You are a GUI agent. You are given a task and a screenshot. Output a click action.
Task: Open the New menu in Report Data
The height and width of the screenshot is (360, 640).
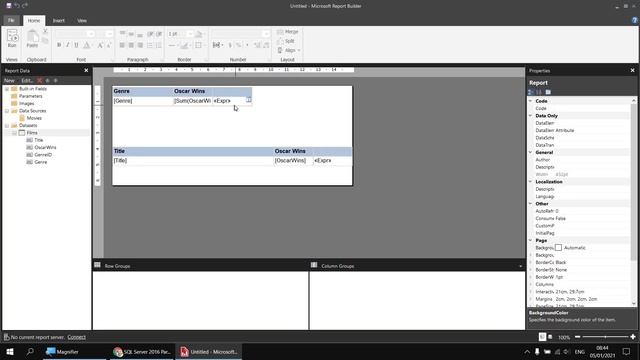(x=9, y=80)
